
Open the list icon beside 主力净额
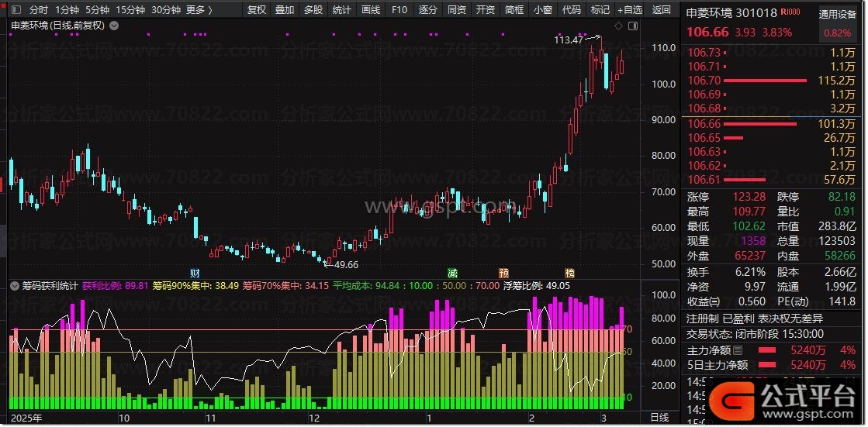pyautogui.click(x=738, y=350)
